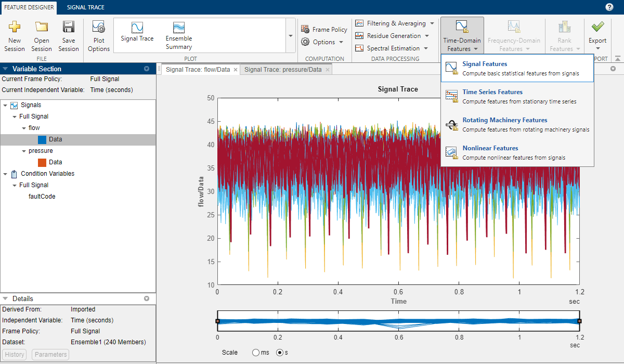Click the Export checkmark icon
Viewport: 624px width, 364px height.
[597, 27]
